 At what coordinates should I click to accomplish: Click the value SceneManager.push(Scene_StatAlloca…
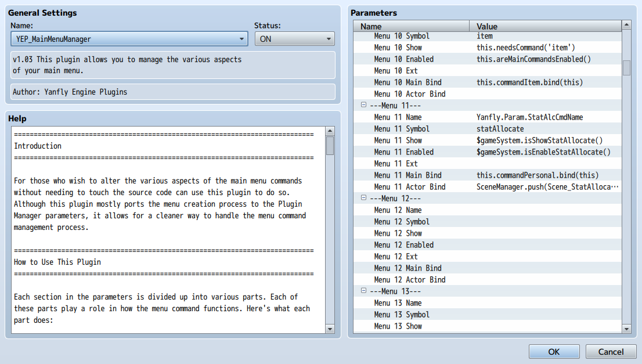547,187
